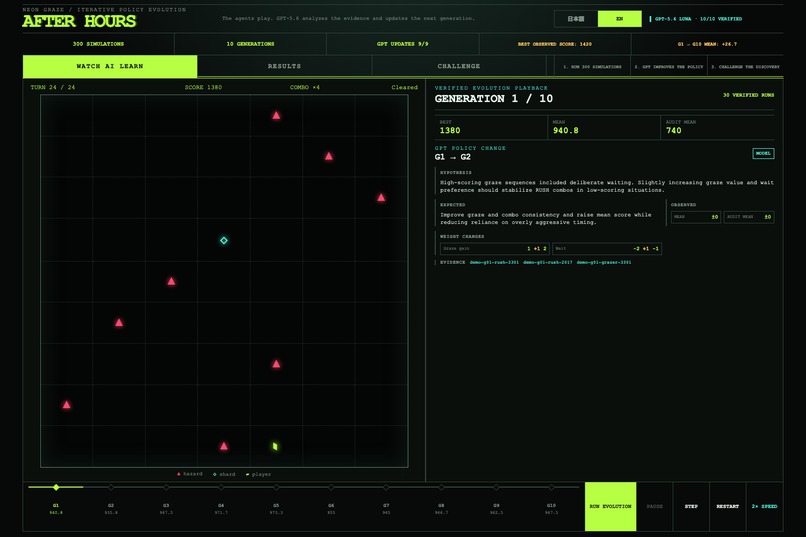Switch language to 日本語
The width and height of the screenshot is (806, 537).
(576, 18)
